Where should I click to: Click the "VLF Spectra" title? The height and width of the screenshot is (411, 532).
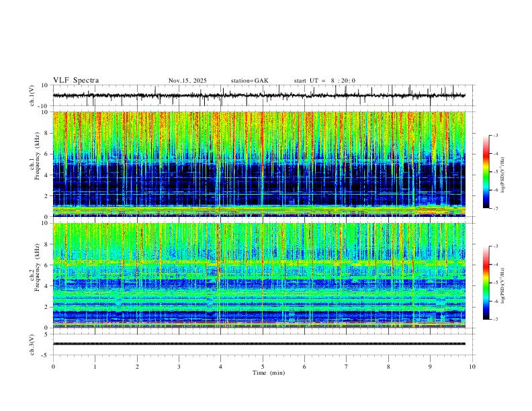click(x=76, y=80)
